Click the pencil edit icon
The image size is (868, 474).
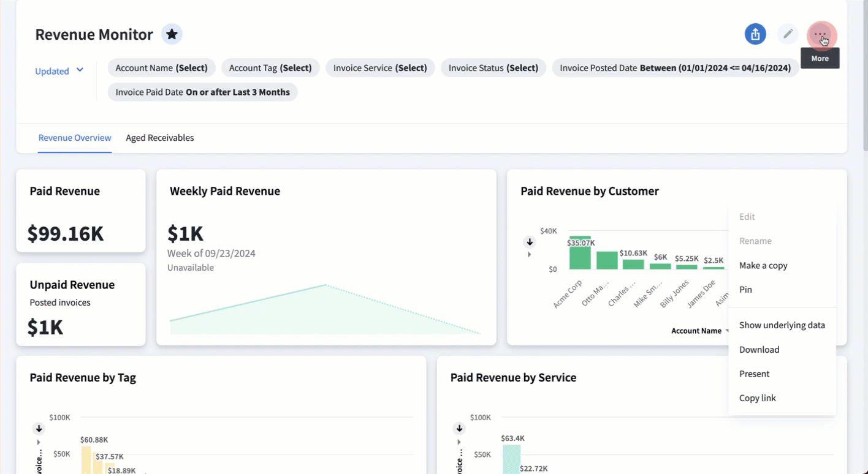coord(788,34)
